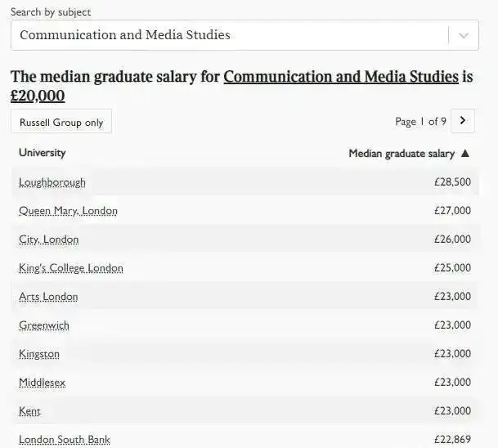This screenshot has height=448, width=498.
Task: Open the Kingston university link
Action: point(39,354)
